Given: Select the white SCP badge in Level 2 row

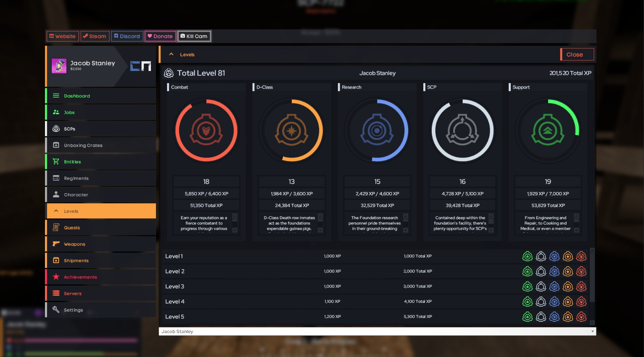Looking at the screenshot, I should [541, 271].
